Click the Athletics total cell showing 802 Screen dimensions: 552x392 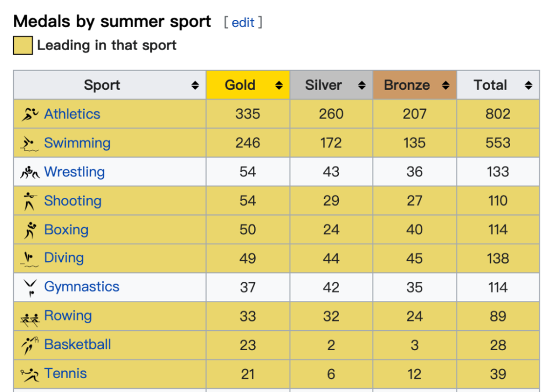pyautogui.click(x=498, y=114)
